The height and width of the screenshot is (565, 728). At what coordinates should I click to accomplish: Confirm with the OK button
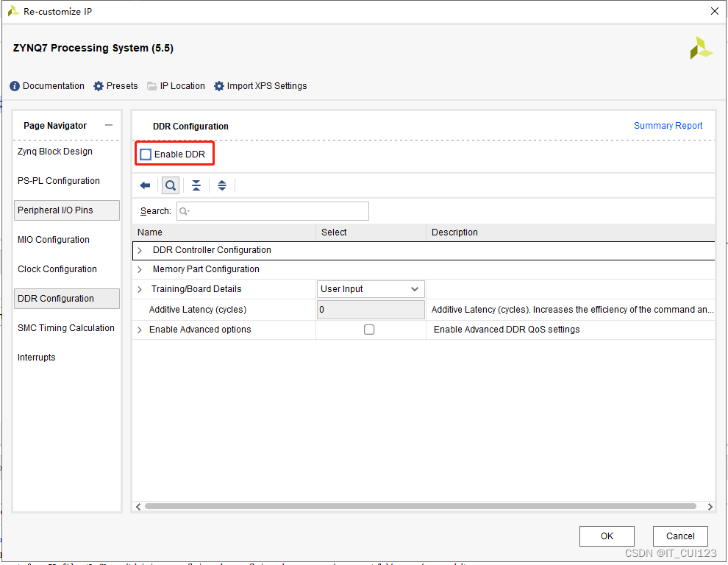(607, 536)
